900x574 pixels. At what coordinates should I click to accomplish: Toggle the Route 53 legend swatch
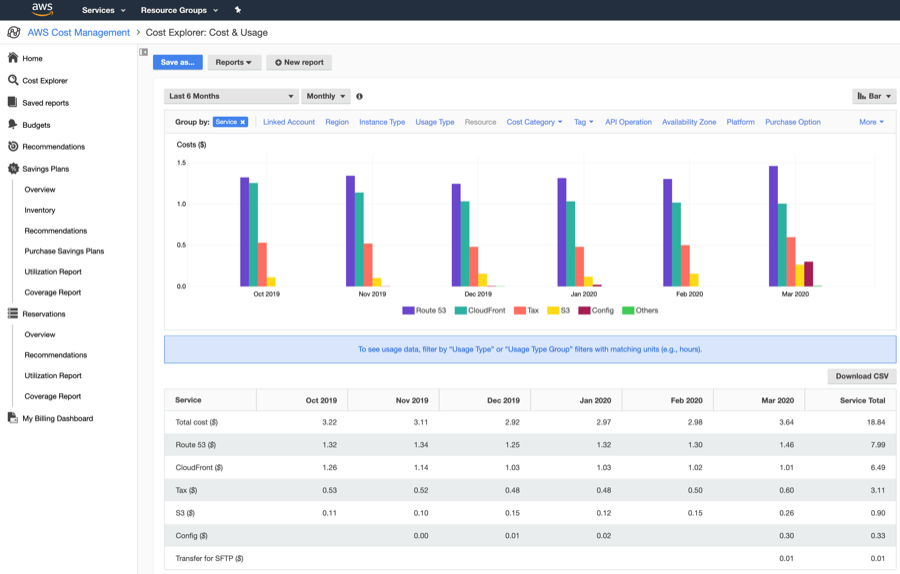pyautogui.click(x=408, y=311)
